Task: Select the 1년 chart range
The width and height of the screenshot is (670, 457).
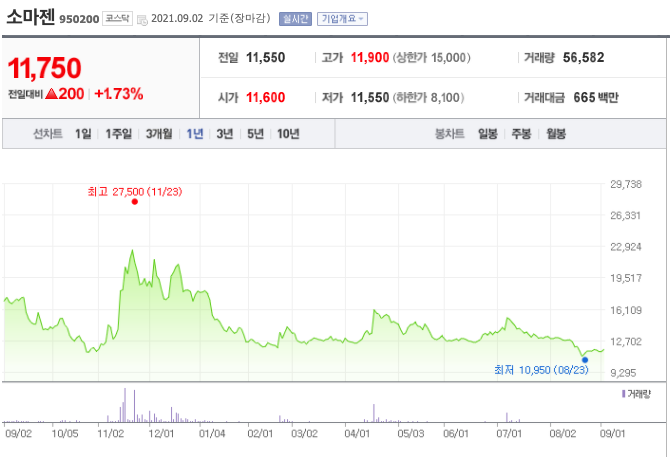Action: coord(195,134)
